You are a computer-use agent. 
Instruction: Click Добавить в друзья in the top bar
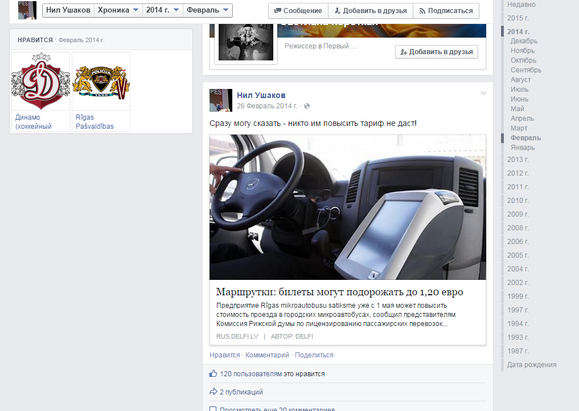click(371, 11)
